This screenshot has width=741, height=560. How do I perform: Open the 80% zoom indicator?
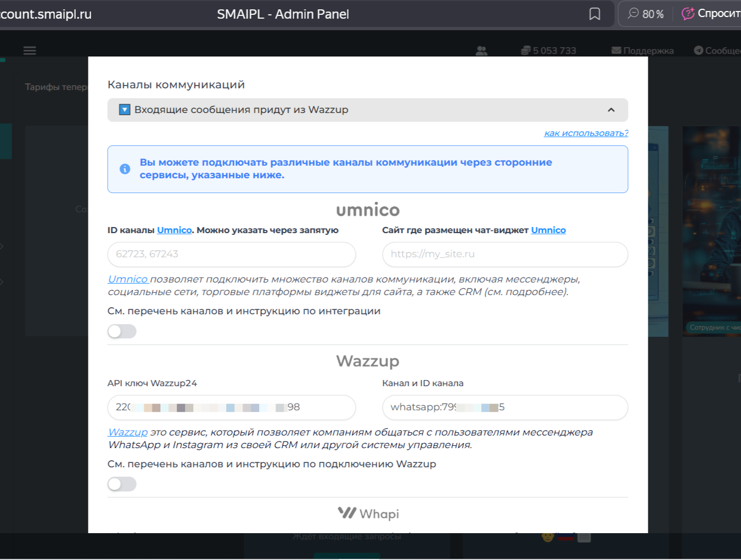pyautogui.click(x=646, y=14)
